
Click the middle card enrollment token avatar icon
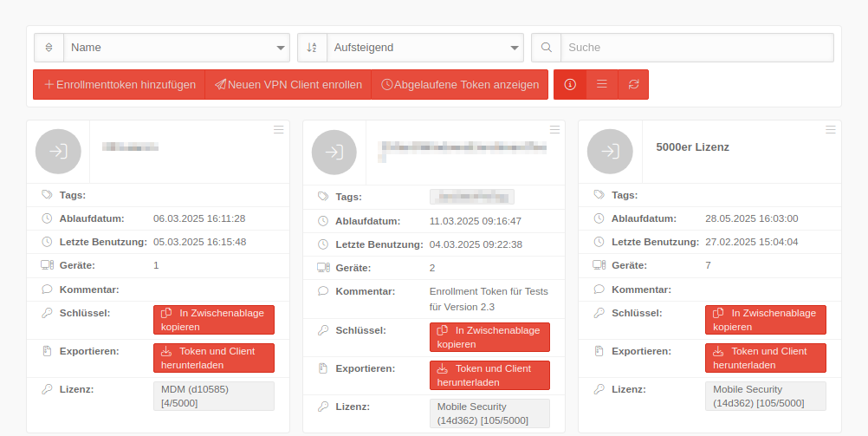coord(334,152)
